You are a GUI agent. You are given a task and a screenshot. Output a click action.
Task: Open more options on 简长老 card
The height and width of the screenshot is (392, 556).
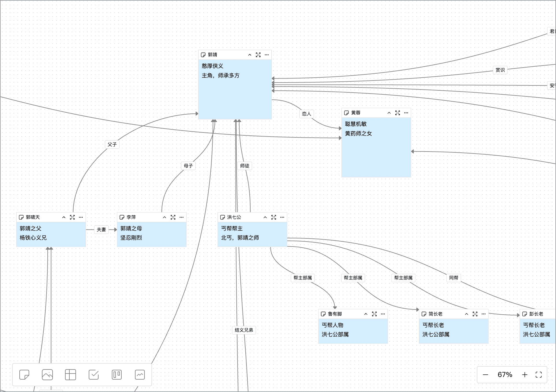(484, 314)
